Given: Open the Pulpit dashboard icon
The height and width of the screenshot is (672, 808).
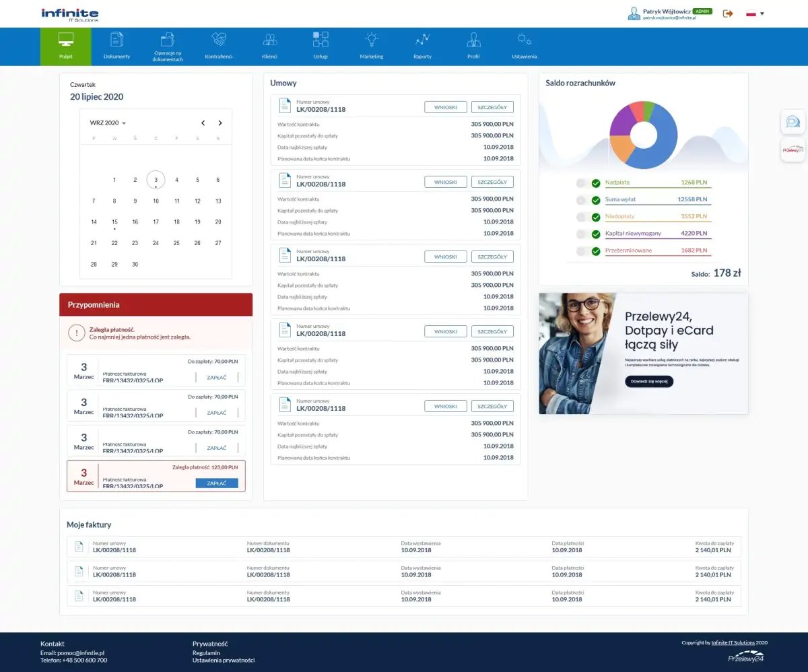Looking at the screenshot, I should 65,40.
